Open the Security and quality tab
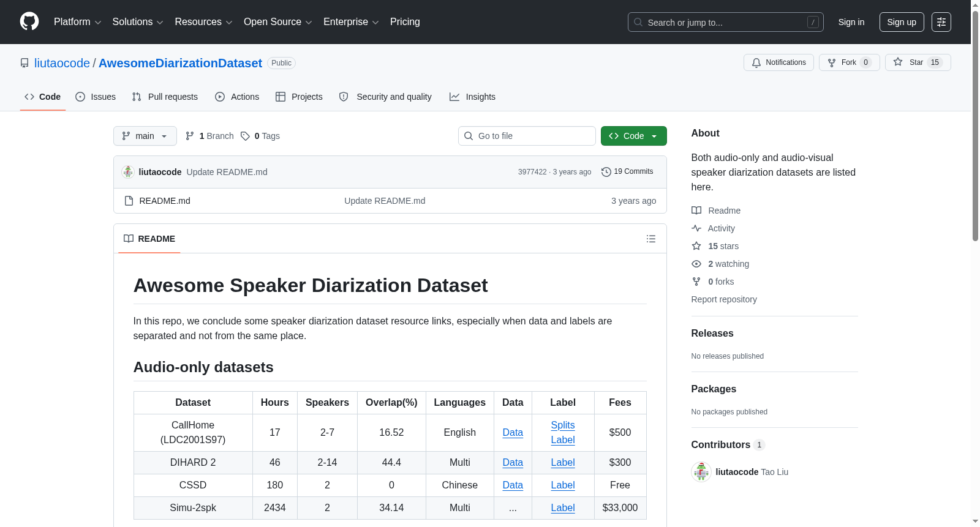 [385, 97]
